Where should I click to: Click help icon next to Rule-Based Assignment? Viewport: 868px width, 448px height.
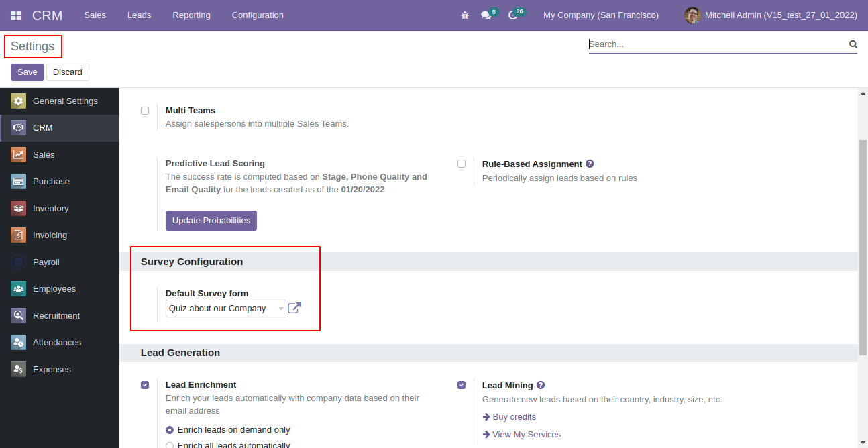590,164
